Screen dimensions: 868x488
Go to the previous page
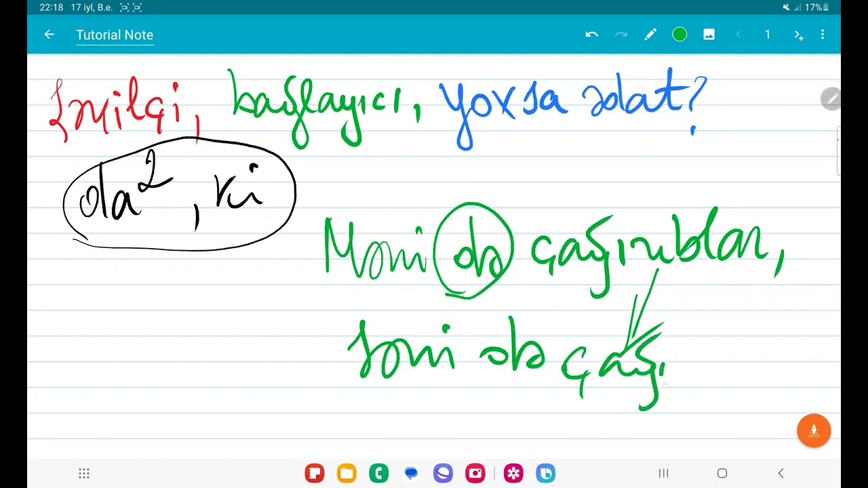(738, 35)
